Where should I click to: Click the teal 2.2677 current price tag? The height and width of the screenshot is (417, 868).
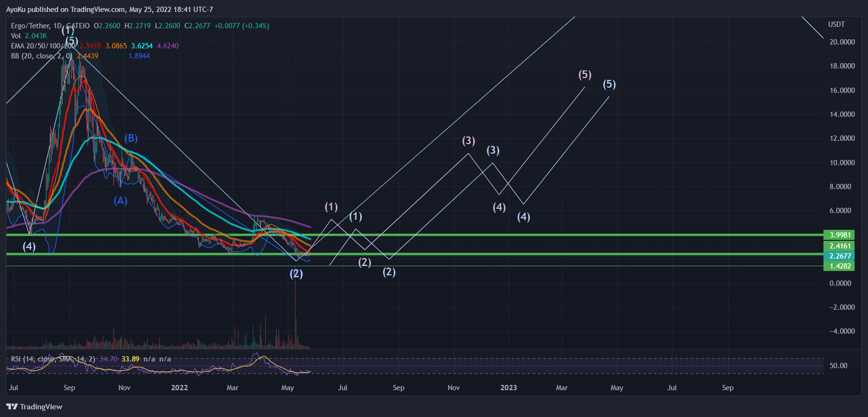[x=839, y=256]
